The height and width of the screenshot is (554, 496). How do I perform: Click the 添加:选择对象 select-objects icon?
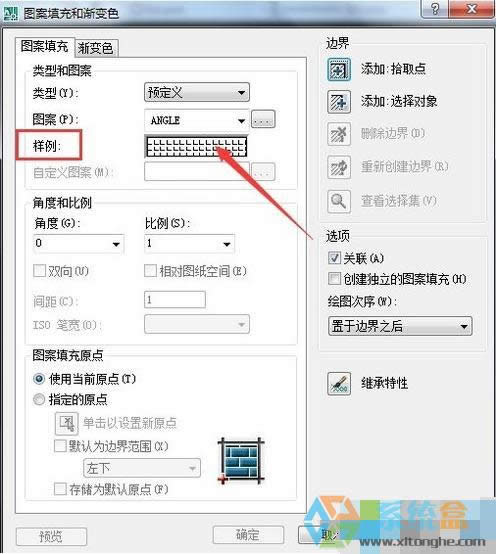pos(339,102)
